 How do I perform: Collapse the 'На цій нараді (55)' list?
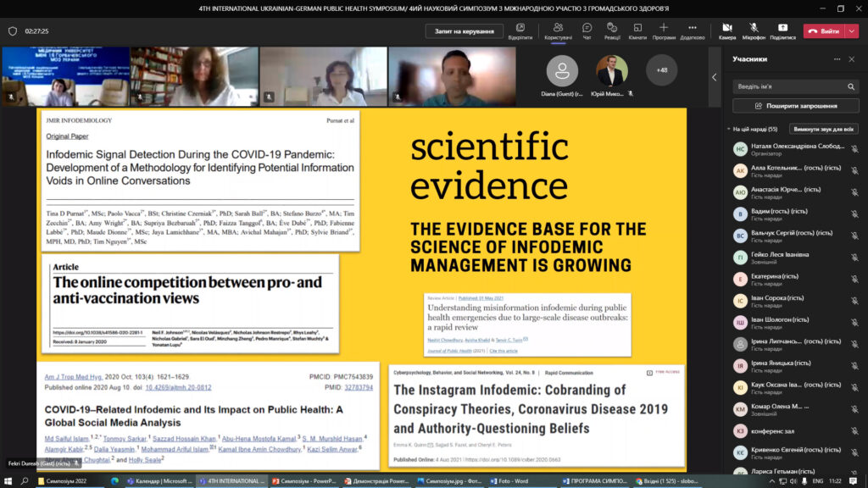[729, 130]
